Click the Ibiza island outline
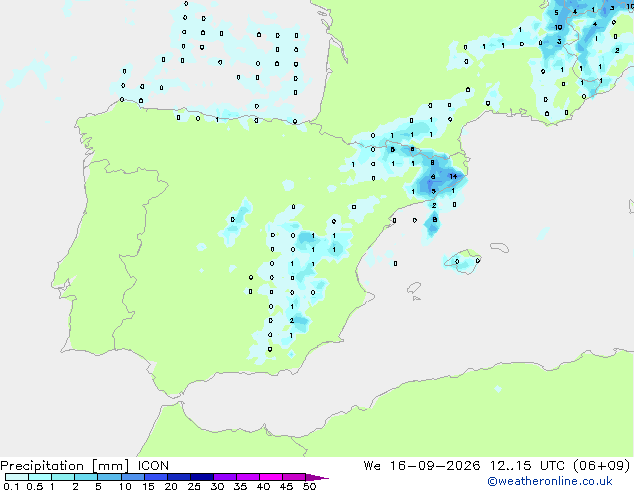The height and width of the screenshot is (490, 634). [x=414, y=288]
